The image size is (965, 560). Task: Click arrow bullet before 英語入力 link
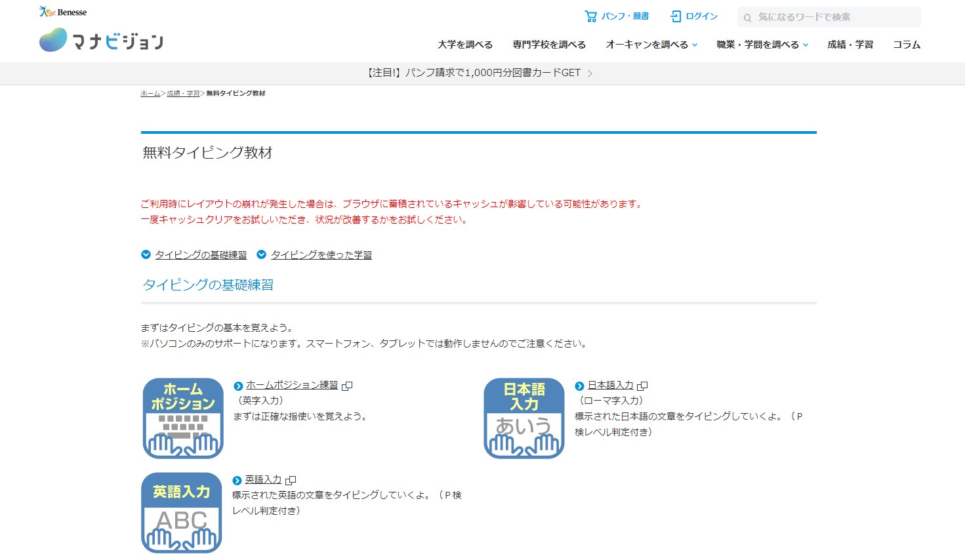tap(237, 481)
